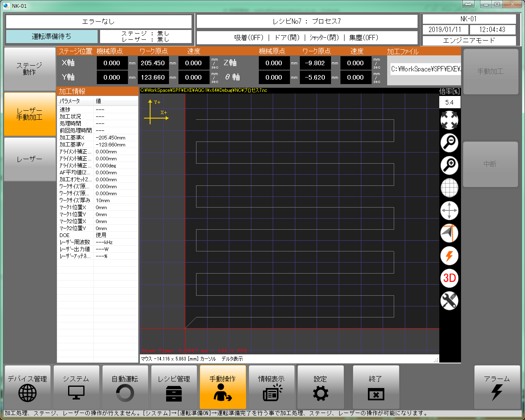Viewport: 525px width, 420px height.
Task: Click the 加工ファイル path field
Action: pyautogui.click(x=425, y=69)
